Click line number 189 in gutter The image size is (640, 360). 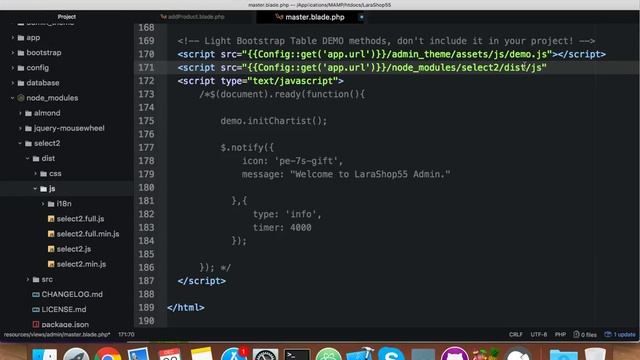point(146,307)
